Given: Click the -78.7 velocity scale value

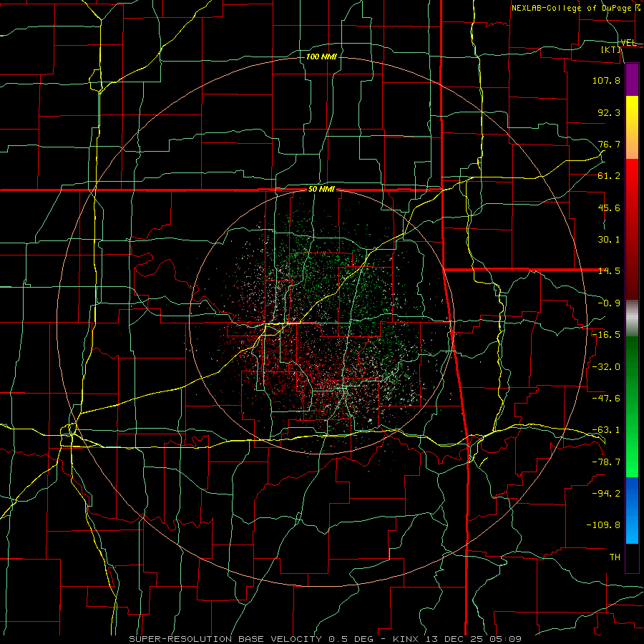Looking at the screenshot, I should click(606, 462).
